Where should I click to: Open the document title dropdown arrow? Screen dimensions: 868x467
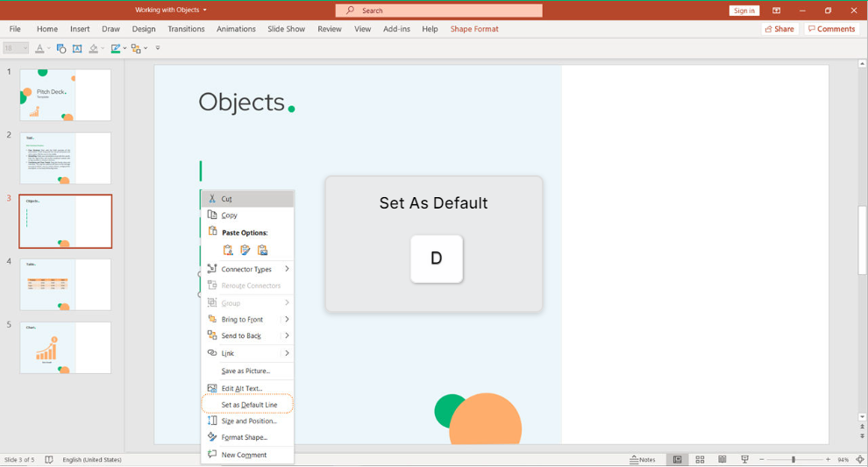[x=205, y=10]
